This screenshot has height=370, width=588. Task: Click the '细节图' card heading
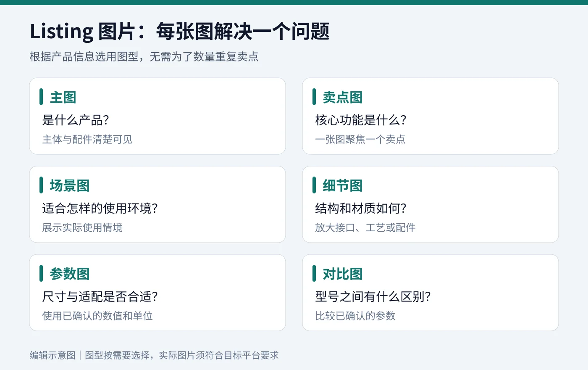pos(343,185)
